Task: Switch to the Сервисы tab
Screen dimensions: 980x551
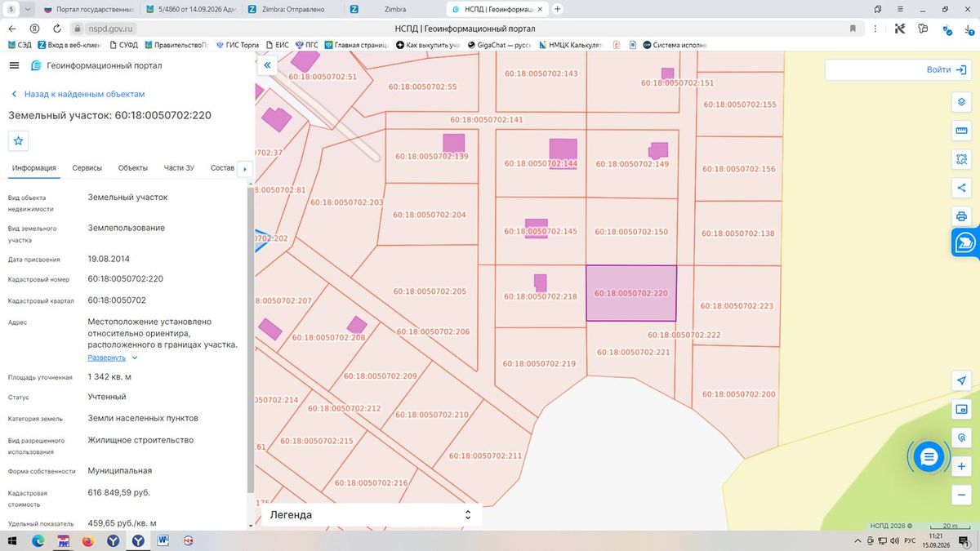Action: pos(87,168)
